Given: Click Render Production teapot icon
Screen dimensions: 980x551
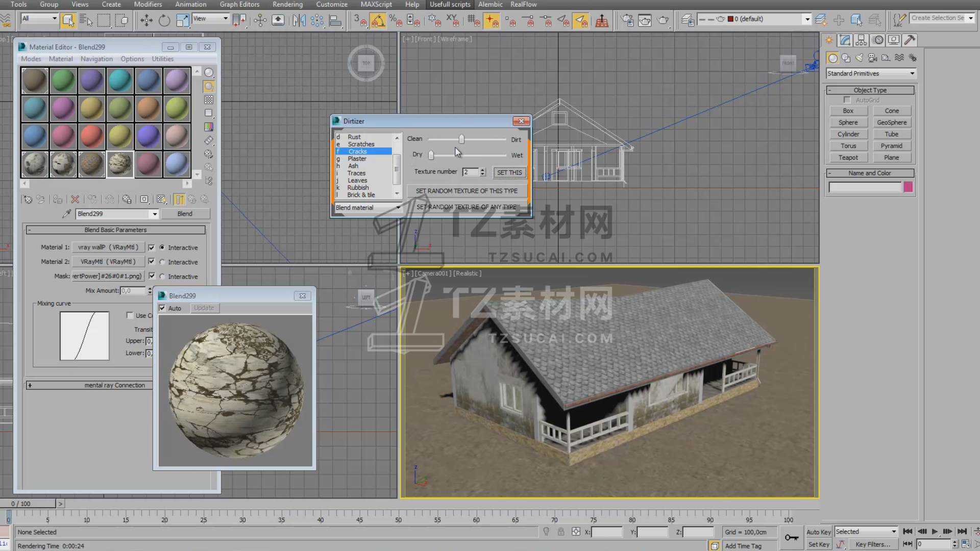Looking at the screenshot, I should 663,20.
